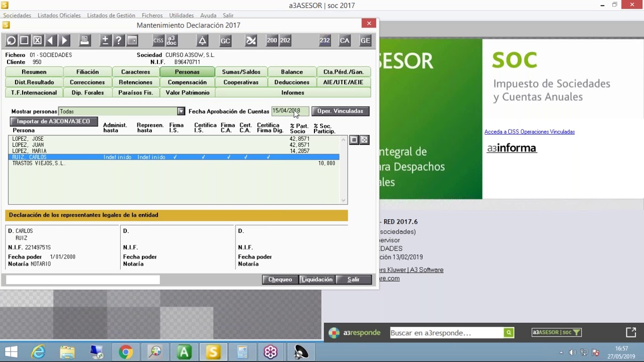Select the LOPEZ, JOSE row

[x=174, y=139]
